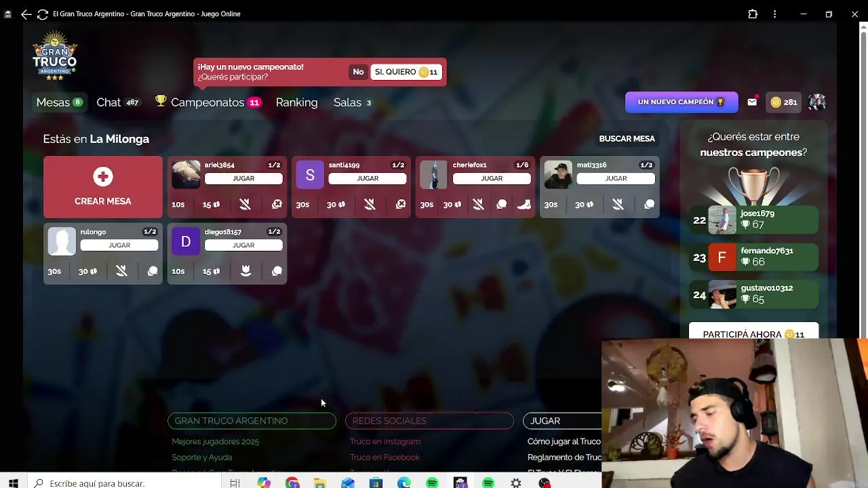Click the chat-disabled icon on ariel3854's table
868x488 pixels.
coord(277,204)
